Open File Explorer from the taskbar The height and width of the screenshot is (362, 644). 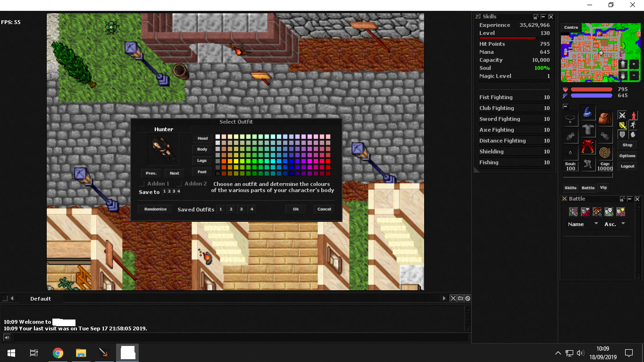81,353
